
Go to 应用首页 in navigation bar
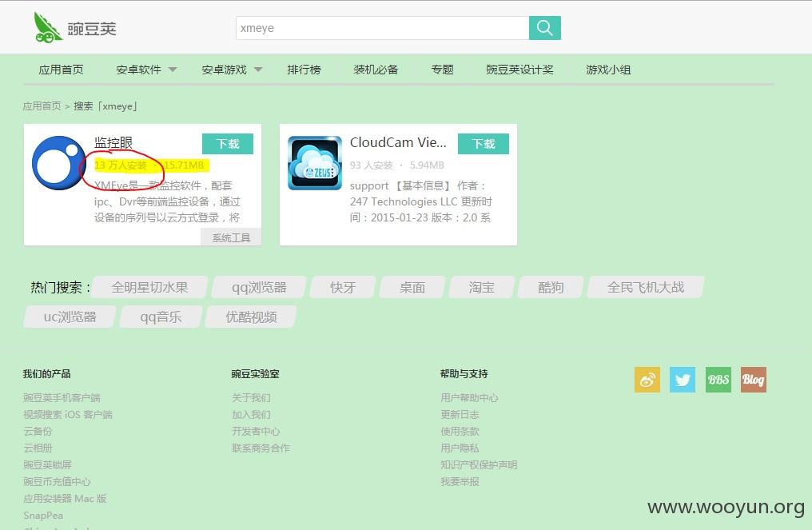61,70
